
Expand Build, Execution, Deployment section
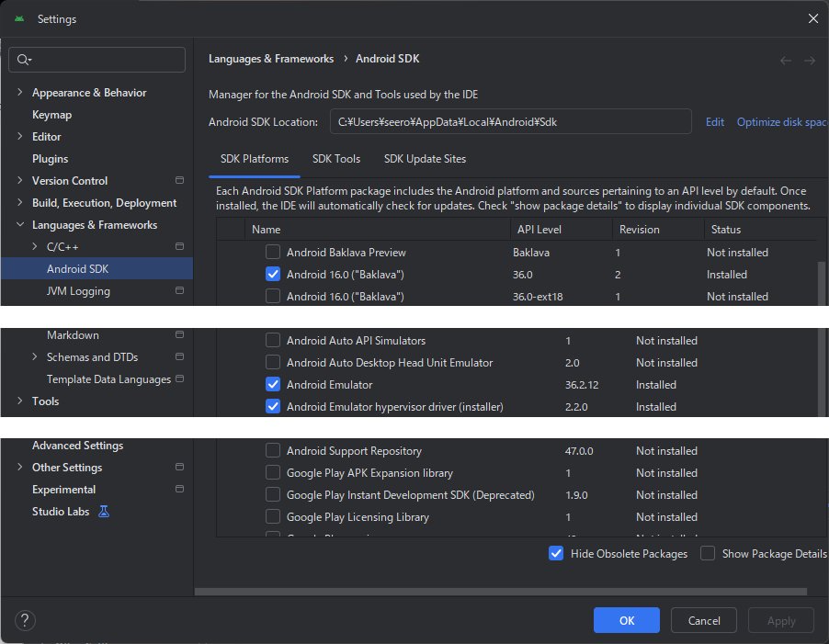[x=20, y=202]
